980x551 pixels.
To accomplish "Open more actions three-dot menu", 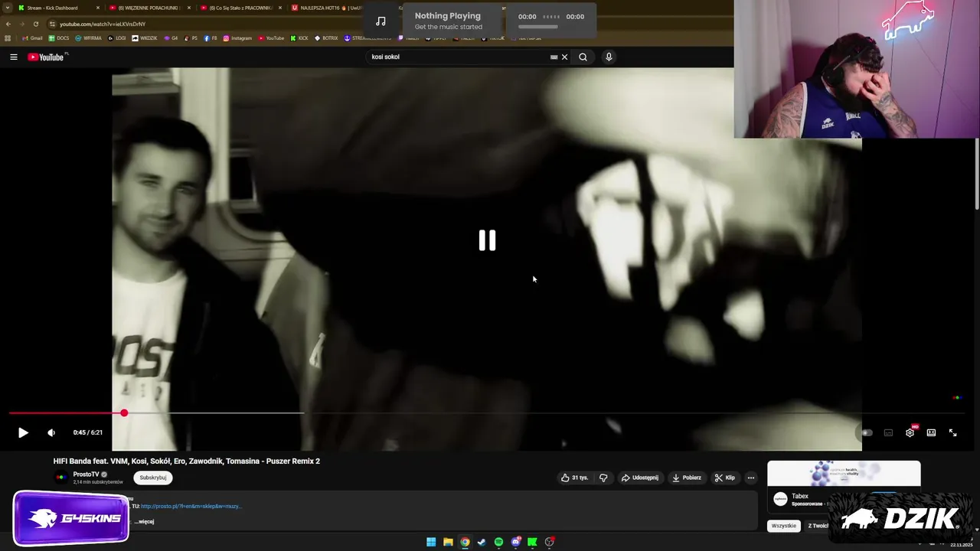I will 750,478.
